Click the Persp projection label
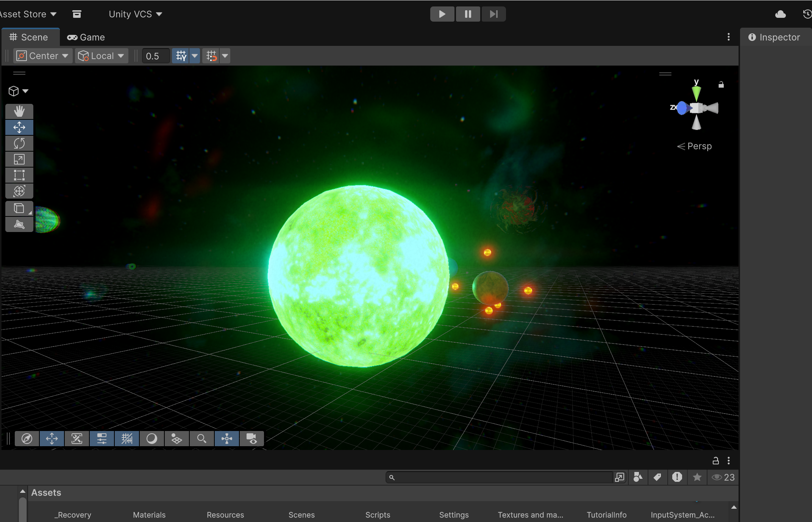The width and height of the screenshot is (812, 522). (x=699, y=146)
